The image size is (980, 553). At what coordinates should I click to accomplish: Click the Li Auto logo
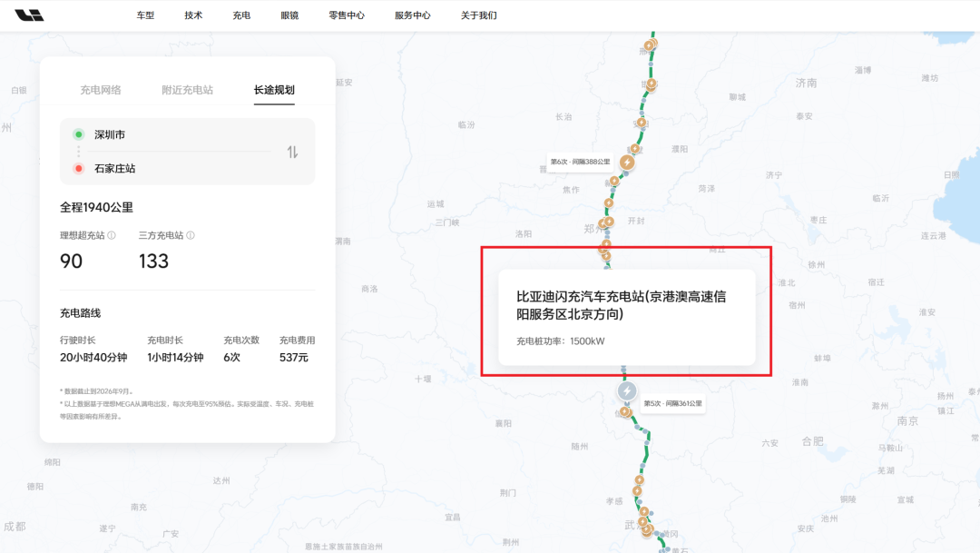click(29, 15)
